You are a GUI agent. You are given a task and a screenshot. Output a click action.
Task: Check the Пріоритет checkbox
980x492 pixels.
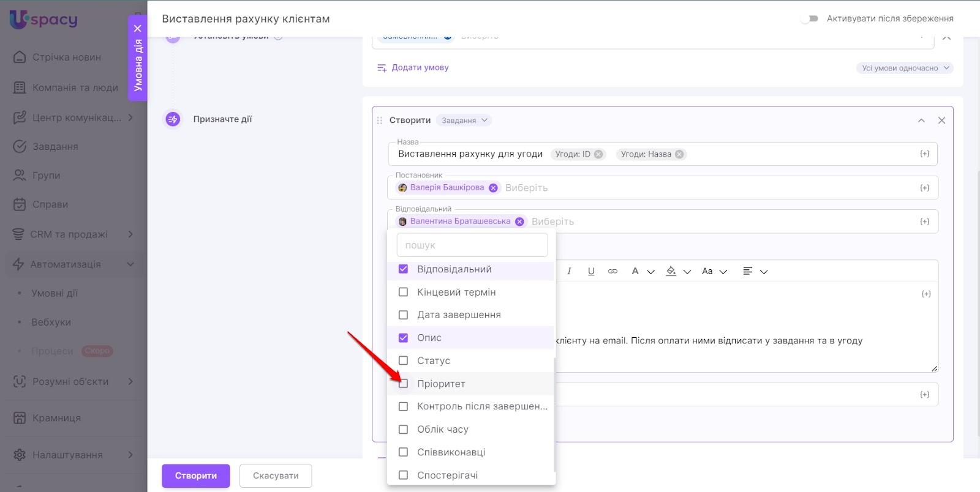pos(403,384)
